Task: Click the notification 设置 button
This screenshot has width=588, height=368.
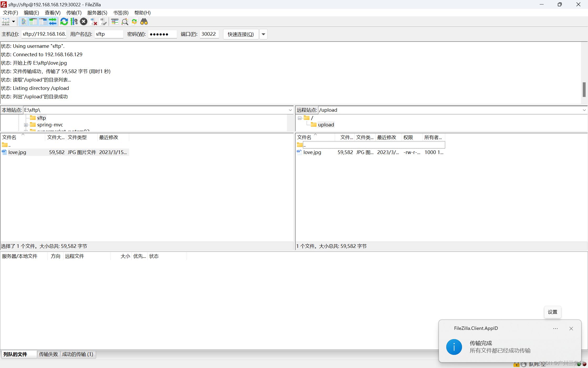Action: coord(553,312)
